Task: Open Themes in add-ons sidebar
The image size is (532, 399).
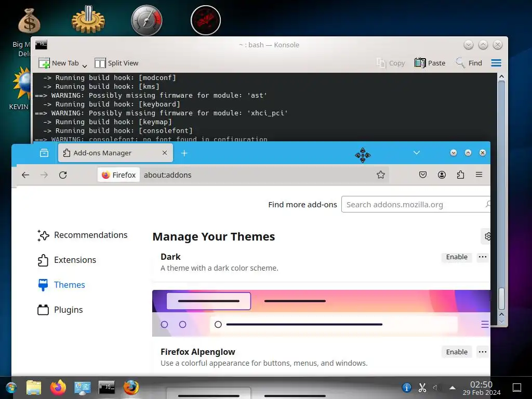Action: coord(61,285)
